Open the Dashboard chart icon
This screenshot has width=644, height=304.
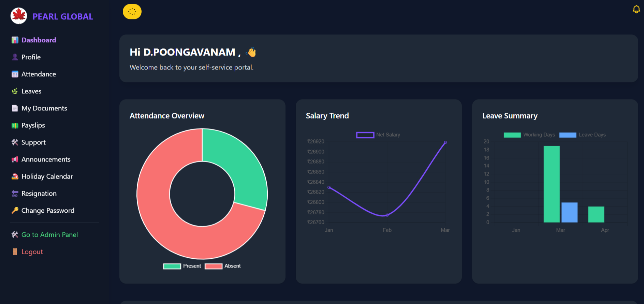pyautogui.click(x=15, y=40)
